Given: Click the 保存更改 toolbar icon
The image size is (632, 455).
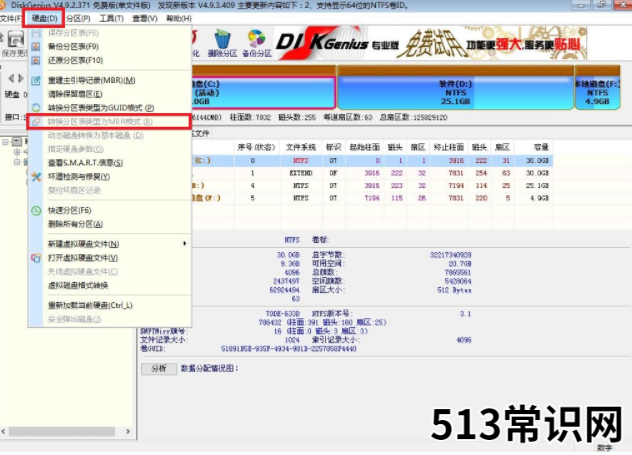Looking at the screenshot, I should pyautogui.click(x=15, y=43).
